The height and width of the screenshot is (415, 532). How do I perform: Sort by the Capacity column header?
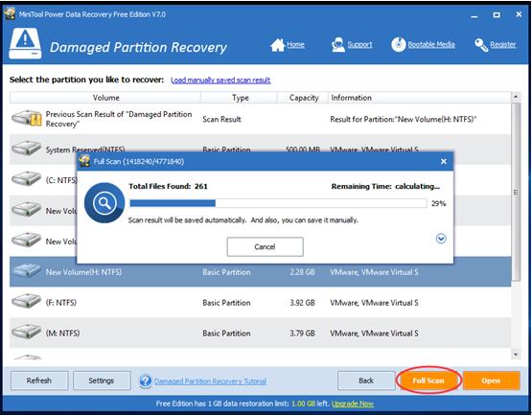[303, 98]
